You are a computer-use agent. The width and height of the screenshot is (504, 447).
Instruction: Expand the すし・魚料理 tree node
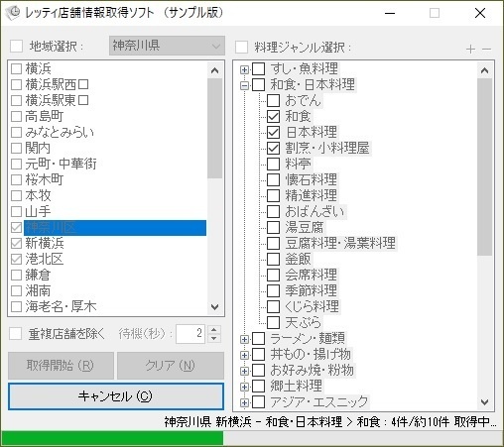point(244,69)
